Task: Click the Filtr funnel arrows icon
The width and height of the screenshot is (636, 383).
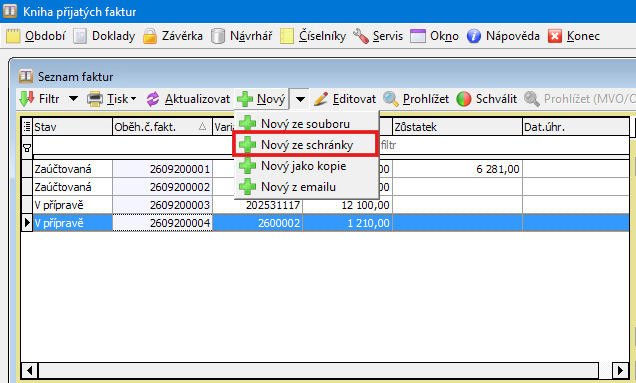Action: tap(27, 99)
